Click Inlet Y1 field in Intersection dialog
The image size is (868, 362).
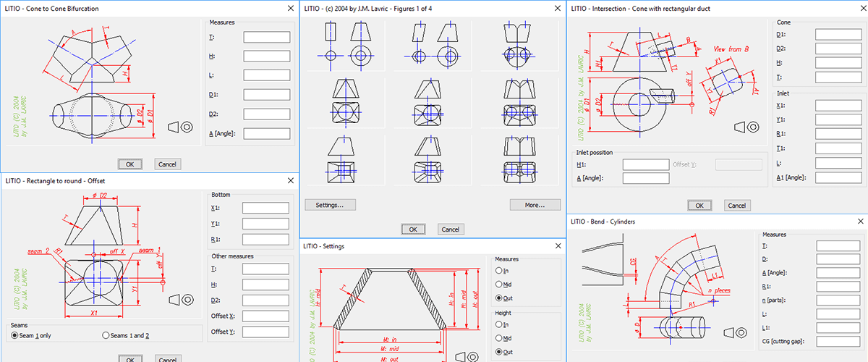(838, 120)
